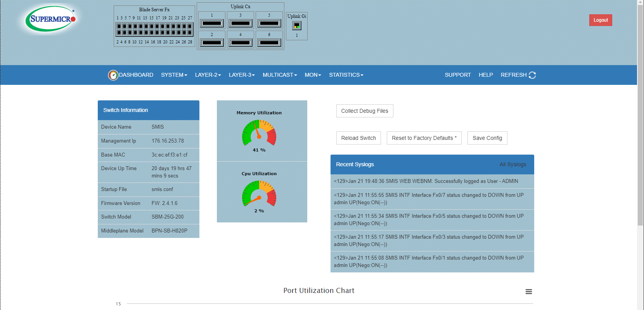The image size is (644, 310).
Task: Click the syslog entry for interface Fx0/1
Action: [432, 262]
